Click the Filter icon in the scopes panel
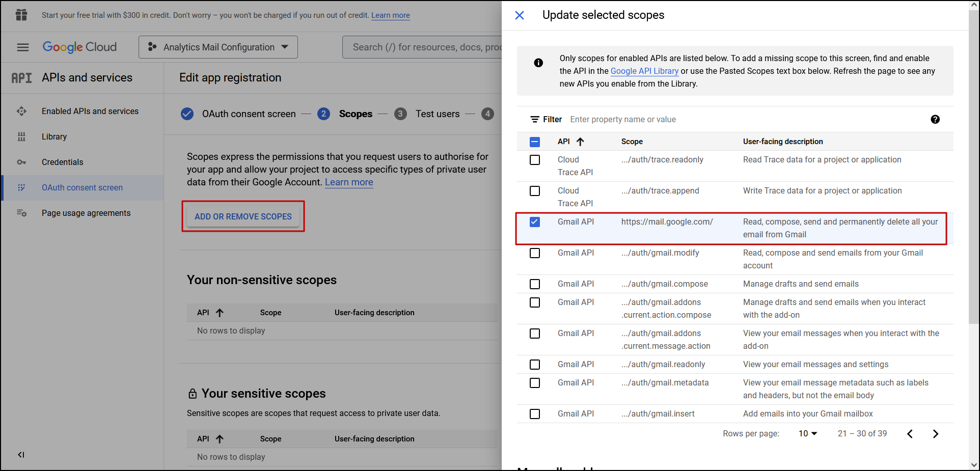The image size is (980, 471). (534, 119)
